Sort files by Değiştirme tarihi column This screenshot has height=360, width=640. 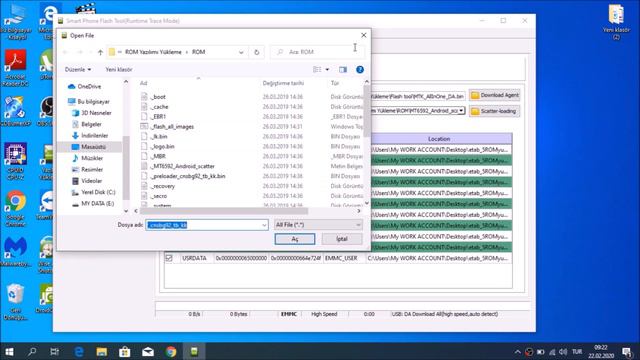pos(283,83)
